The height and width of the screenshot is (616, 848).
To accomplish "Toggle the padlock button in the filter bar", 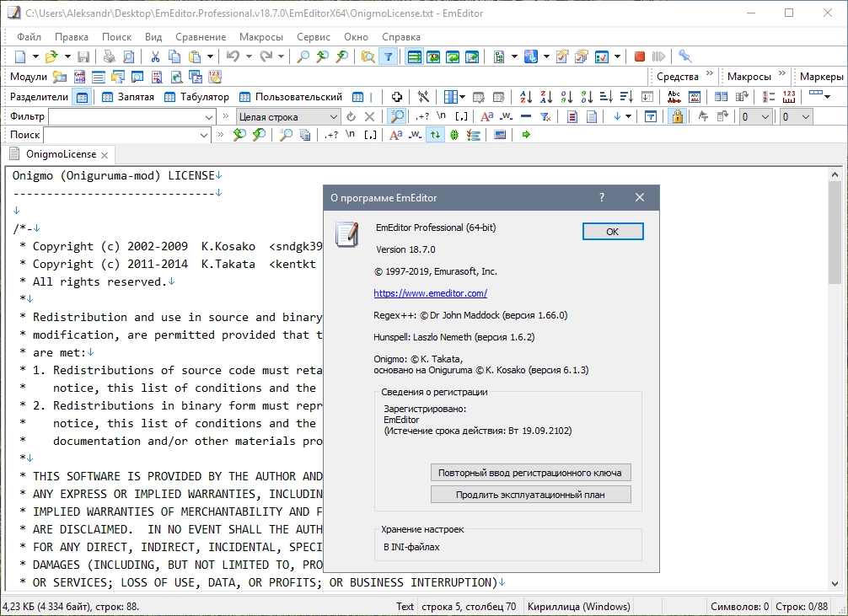I will tap(677, 116).
